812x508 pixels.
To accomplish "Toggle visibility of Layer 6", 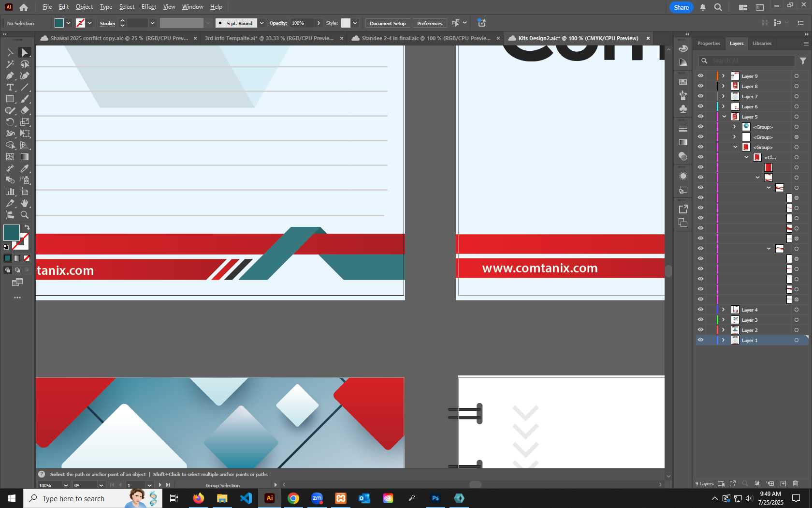I will [700, 106].
